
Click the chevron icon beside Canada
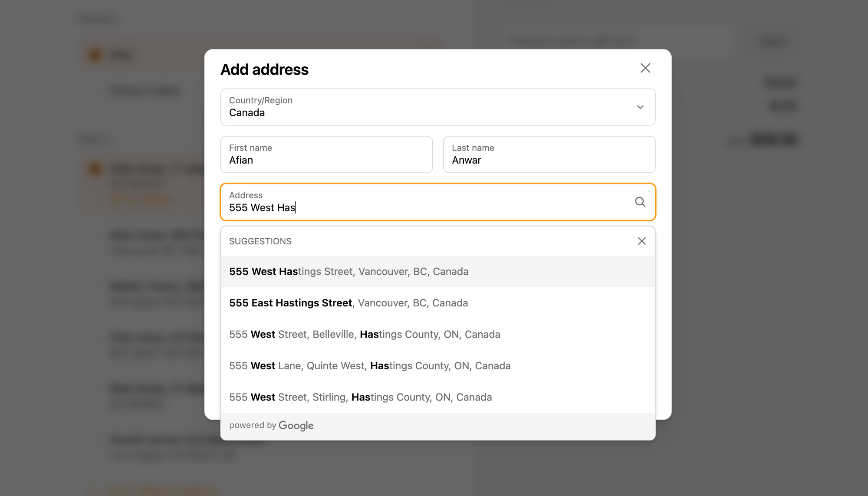pyautogui.click(x=640, y=107)
